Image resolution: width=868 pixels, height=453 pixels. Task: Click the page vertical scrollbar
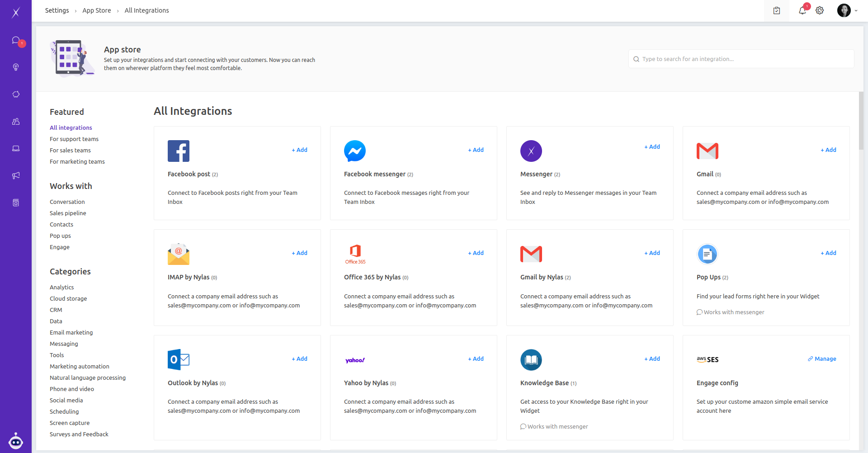(x=861, y=122)
